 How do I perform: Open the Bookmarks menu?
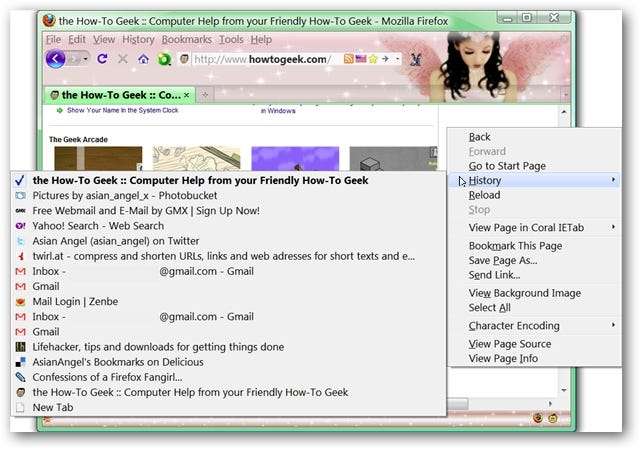[x=187, y=40]
